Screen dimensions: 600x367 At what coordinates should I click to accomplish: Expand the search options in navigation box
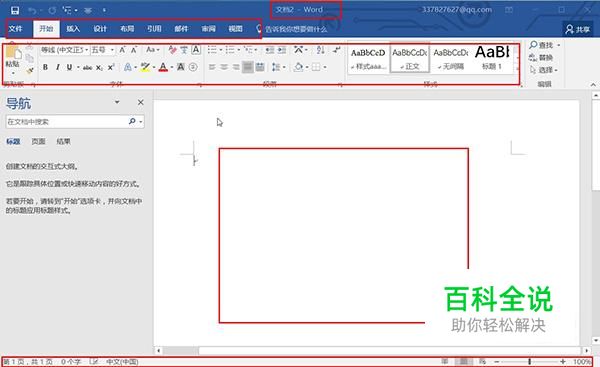point(141,122)
